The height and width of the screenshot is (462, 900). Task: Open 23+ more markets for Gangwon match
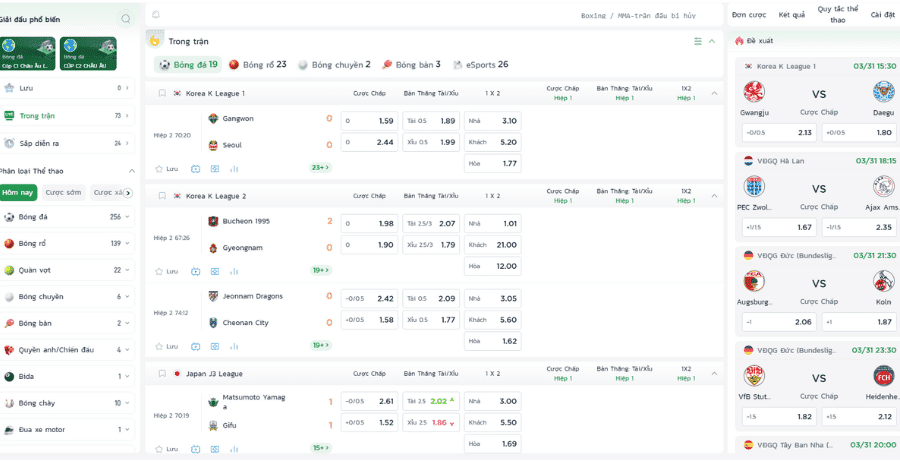(321, 168)
